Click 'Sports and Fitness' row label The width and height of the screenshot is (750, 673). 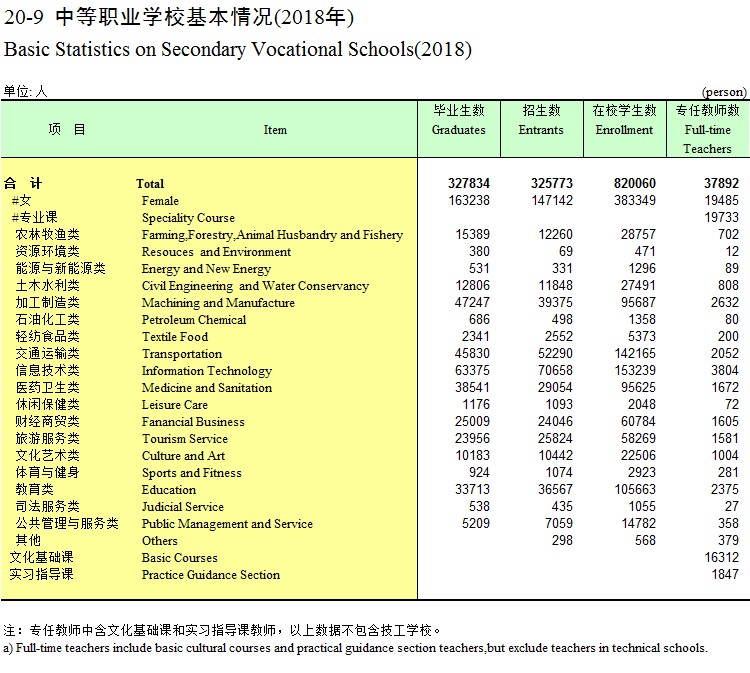(191, 473)
